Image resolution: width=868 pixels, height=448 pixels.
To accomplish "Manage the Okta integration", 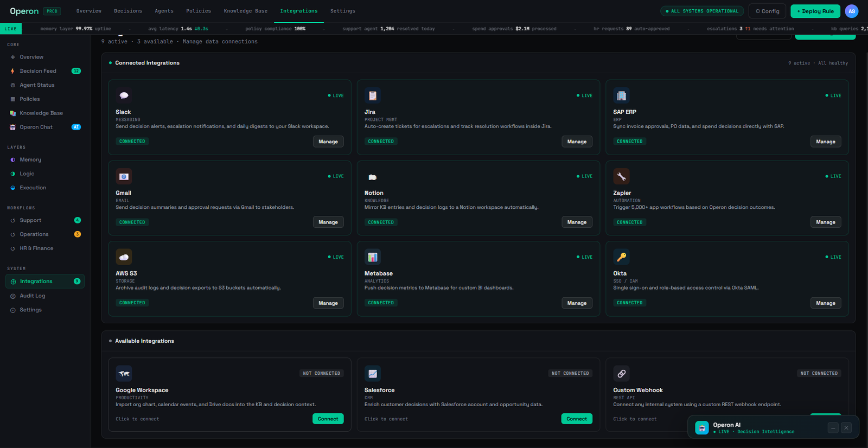I will point(826,303).
